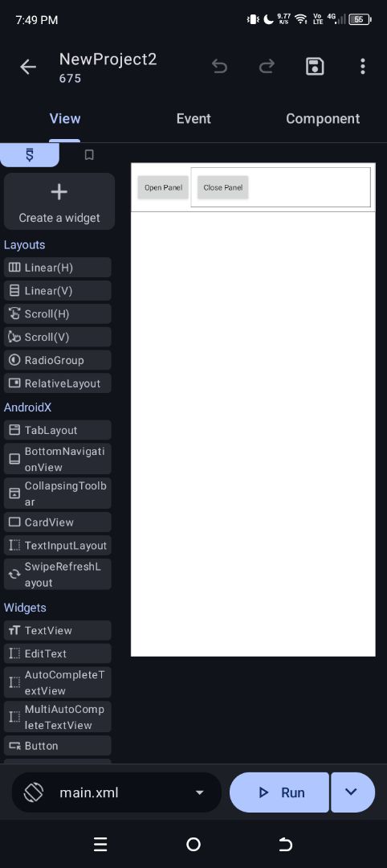
Task: Tap the back arrow icon
Action: click(x=27, y=67)
